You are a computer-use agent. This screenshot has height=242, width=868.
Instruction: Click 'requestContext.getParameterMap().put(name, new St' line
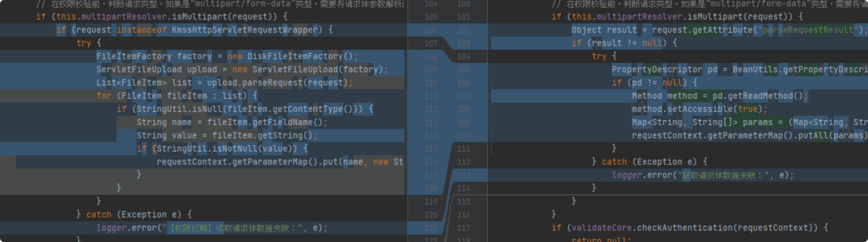click(x=280, y=162)
